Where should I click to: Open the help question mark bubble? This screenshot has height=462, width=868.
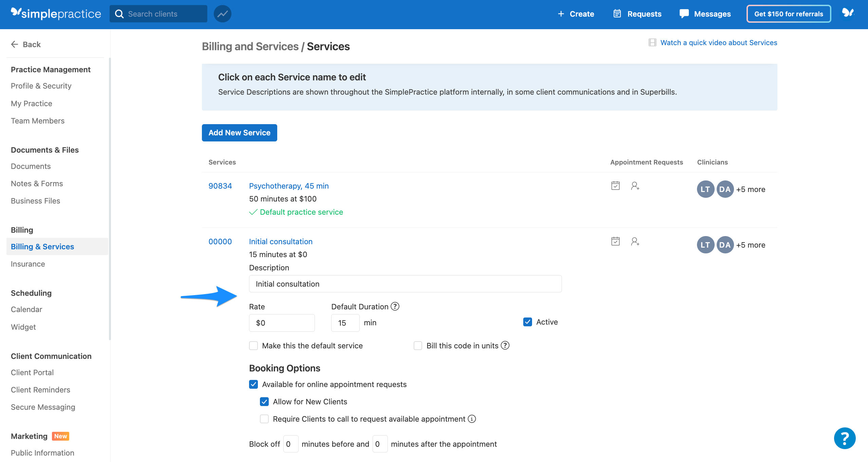click(x=844, y=438)
